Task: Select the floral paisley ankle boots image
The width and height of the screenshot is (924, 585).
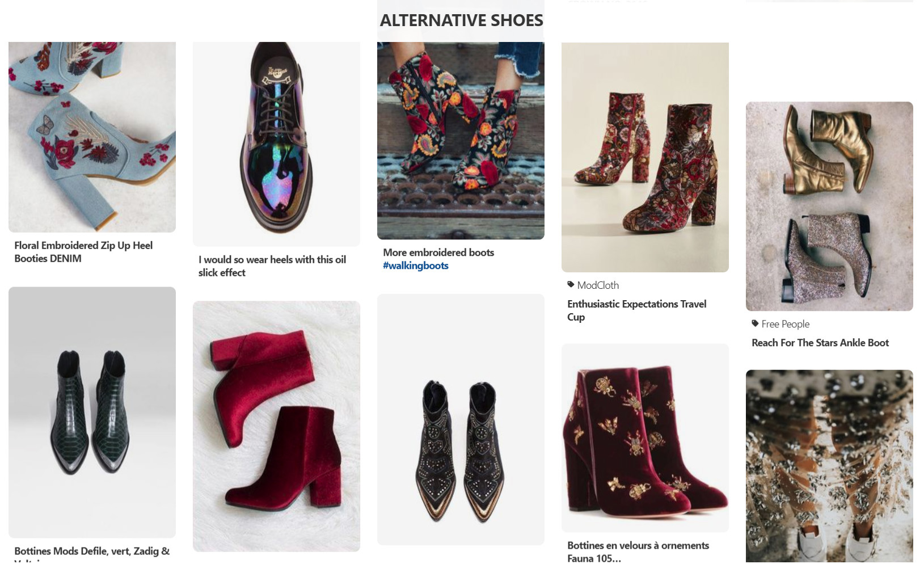Action: 460,138
